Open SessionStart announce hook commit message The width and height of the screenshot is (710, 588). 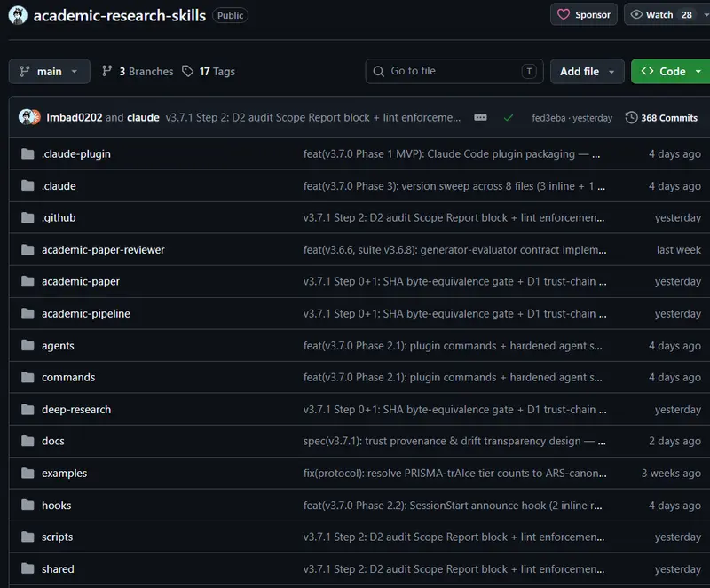[453, 506]
